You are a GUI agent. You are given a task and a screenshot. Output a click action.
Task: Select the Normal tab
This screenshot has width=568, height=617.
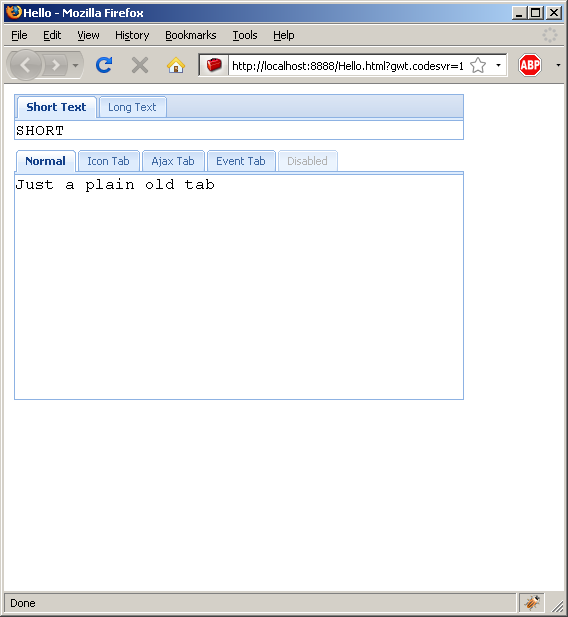coord(46,161)
